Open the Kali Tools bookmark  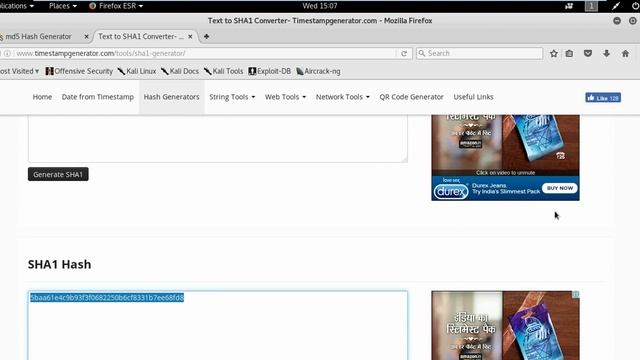click(224, 71)
